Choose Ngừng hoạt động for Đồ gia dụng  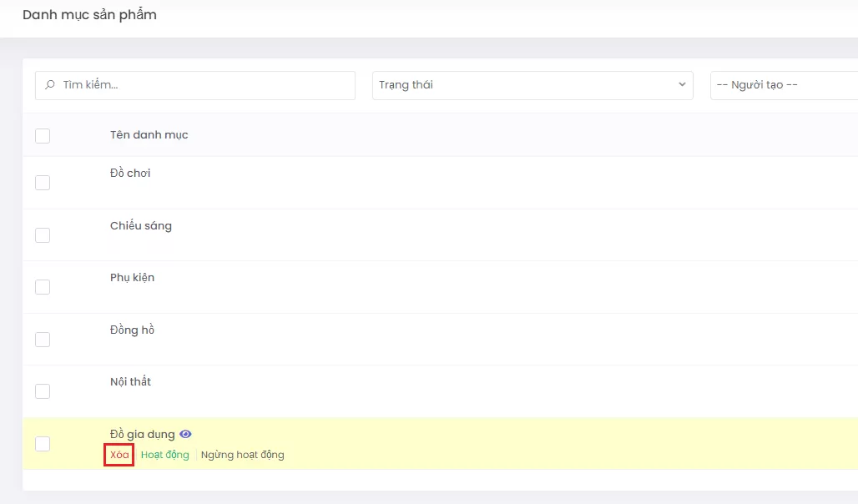pos(242,455)
